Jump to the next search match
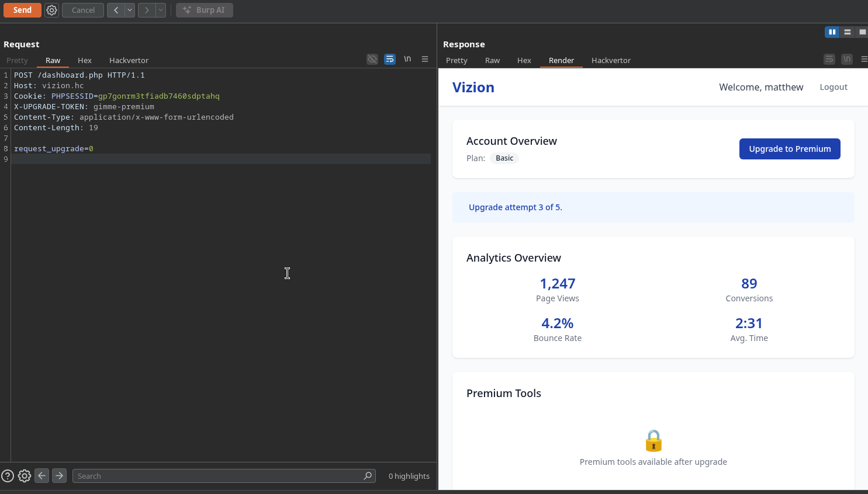 [59, 476]
